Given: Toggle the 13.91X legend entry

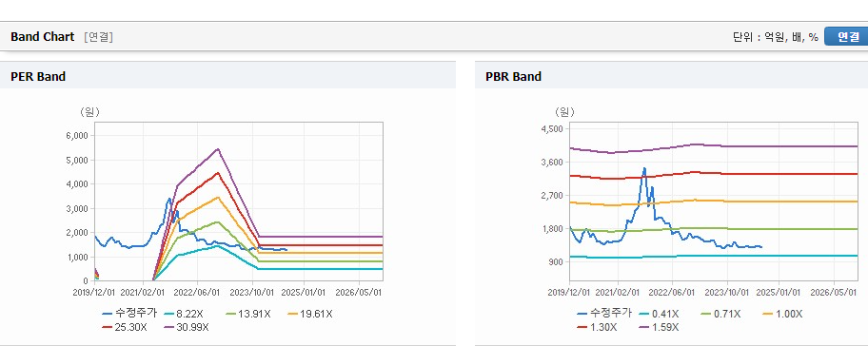Looking at the screenshot, I should pos(248,314).
